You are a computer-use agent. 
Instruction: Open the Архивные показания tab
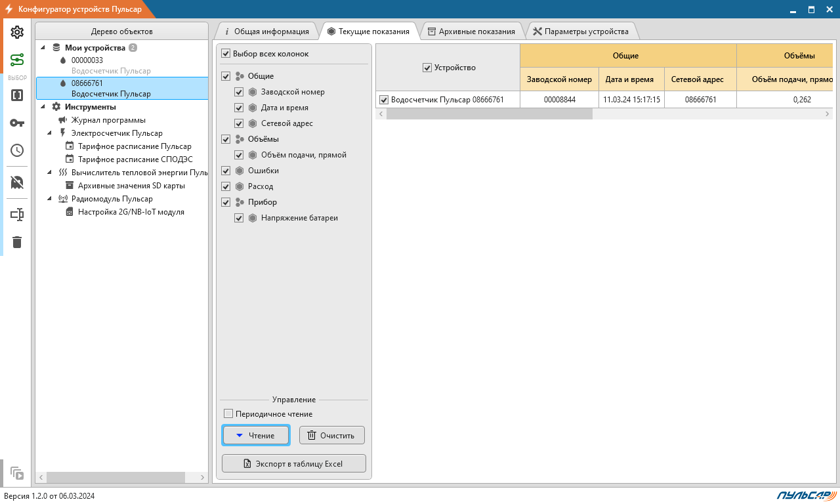(x=471, y=31)
